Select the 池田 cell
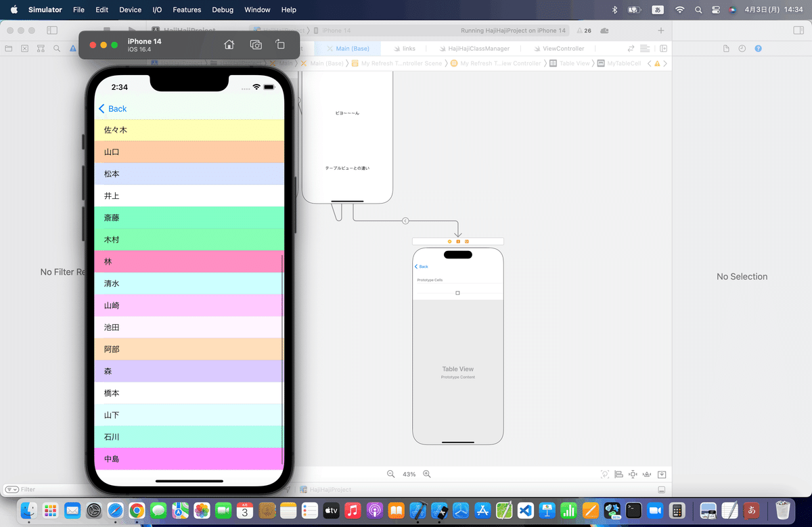812x527 pixels. tap(189, 327)
